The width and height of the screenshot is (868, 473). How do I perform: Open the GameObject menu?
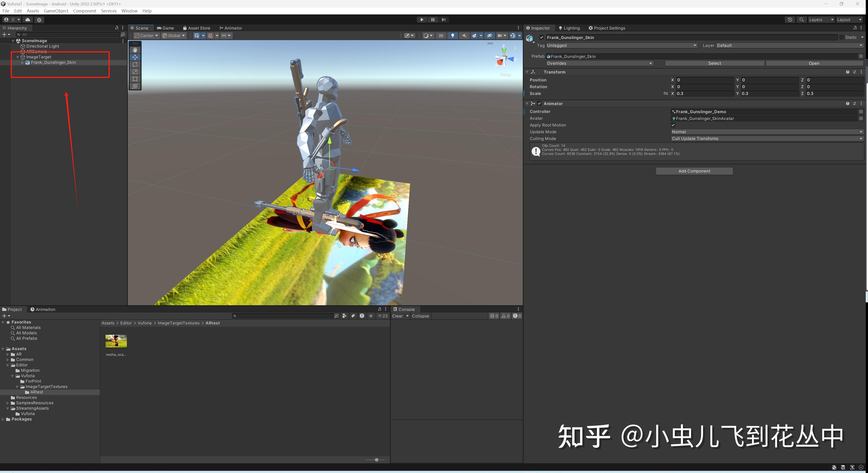[56, 11]
